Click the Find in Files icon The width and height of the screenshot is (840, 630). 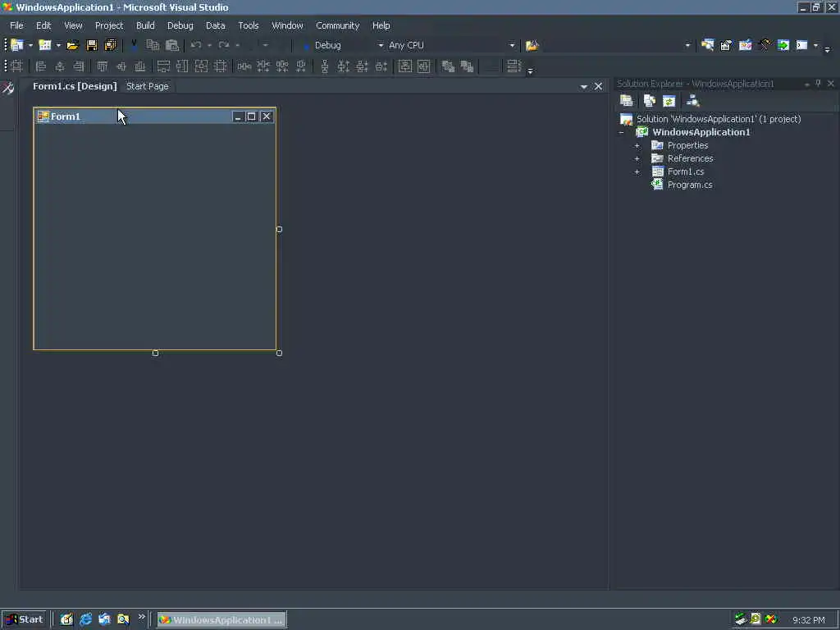[x=532, y=46]
